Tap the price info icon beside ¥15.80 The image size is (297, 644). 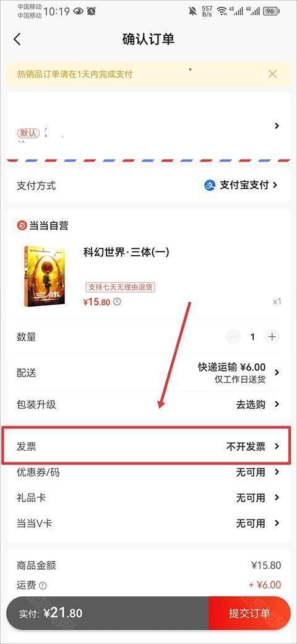[117, 302]
